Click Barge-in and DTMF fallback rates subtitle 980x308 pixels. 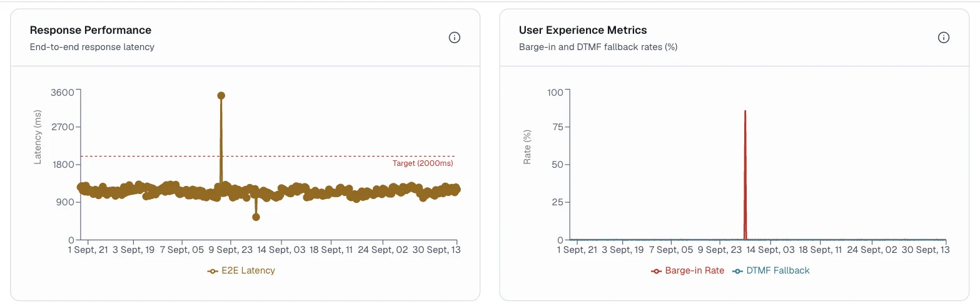tap(598, 47)
